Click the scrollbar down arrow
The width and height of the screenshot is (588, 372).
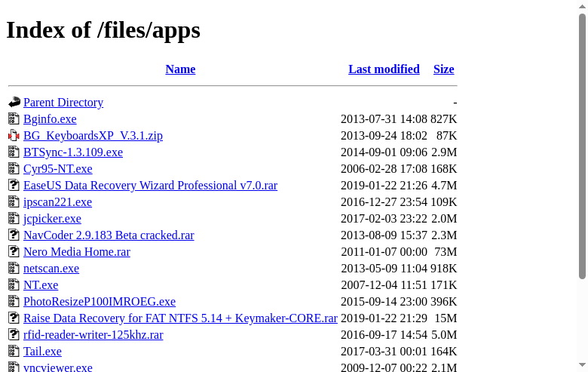tap(583, 365)
